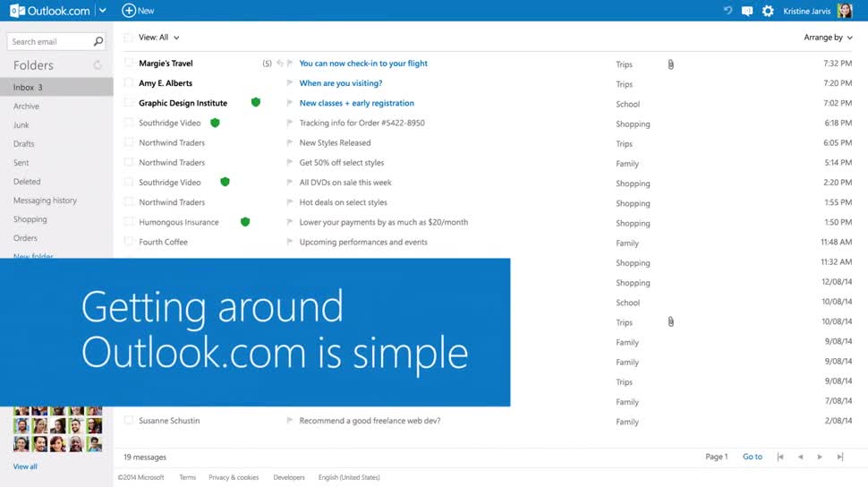Image resolution: width=868 pixels, height=487 pixels.
Task: Check the Get 50% off message checkbox
Action: (129, 162)
